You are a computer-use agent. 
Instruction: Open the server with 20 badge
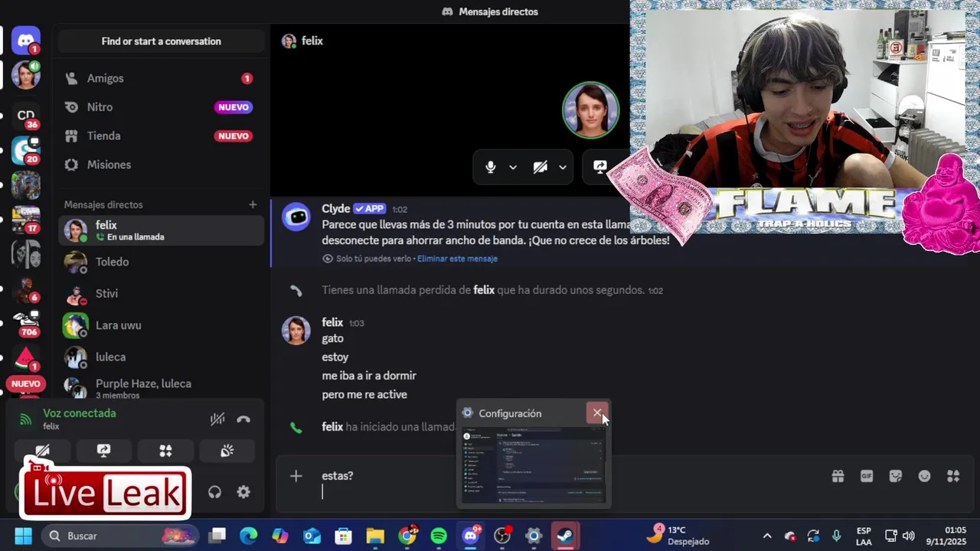pos(26,150)
